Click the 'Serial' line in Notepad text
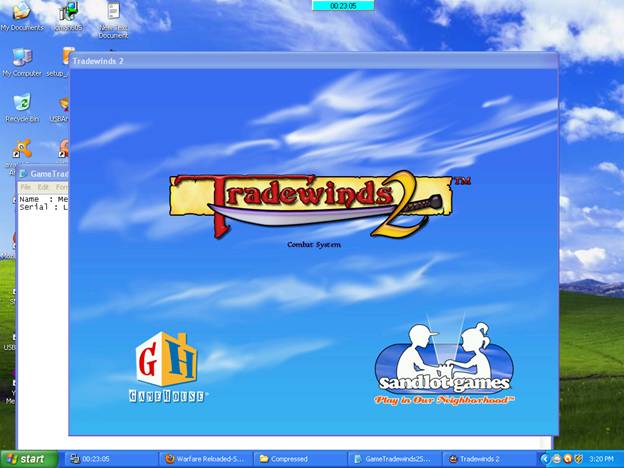624x468 pixels. click(43, 207)
